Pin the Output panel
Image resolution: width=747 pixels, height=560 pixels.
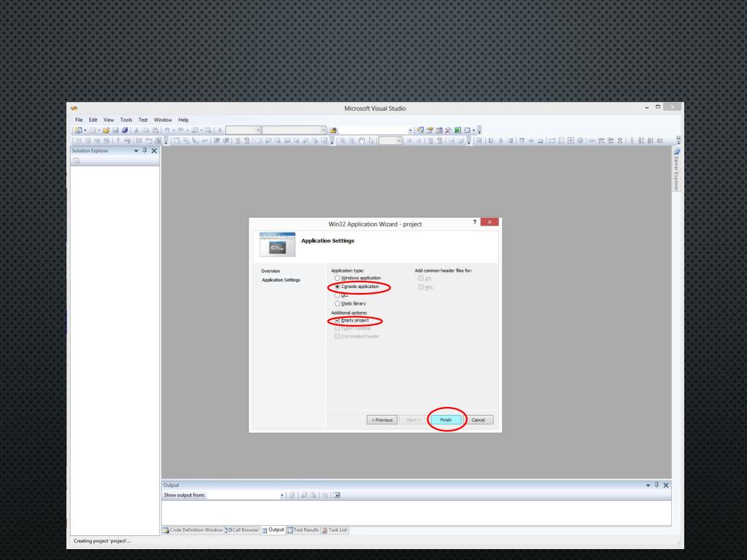657,485
